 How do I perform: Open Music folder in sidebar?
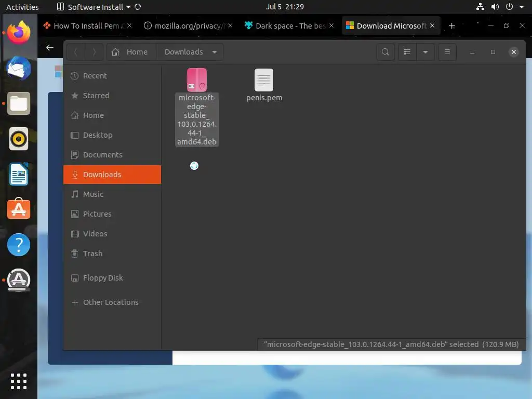coord(112,194)
